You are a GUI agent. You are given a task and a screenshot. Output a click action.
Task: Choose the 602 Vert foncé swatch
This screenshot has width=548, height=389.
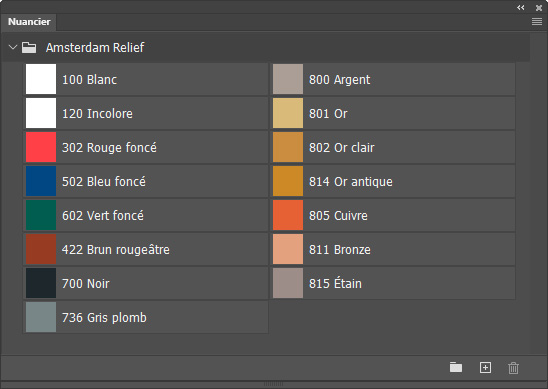145,215
